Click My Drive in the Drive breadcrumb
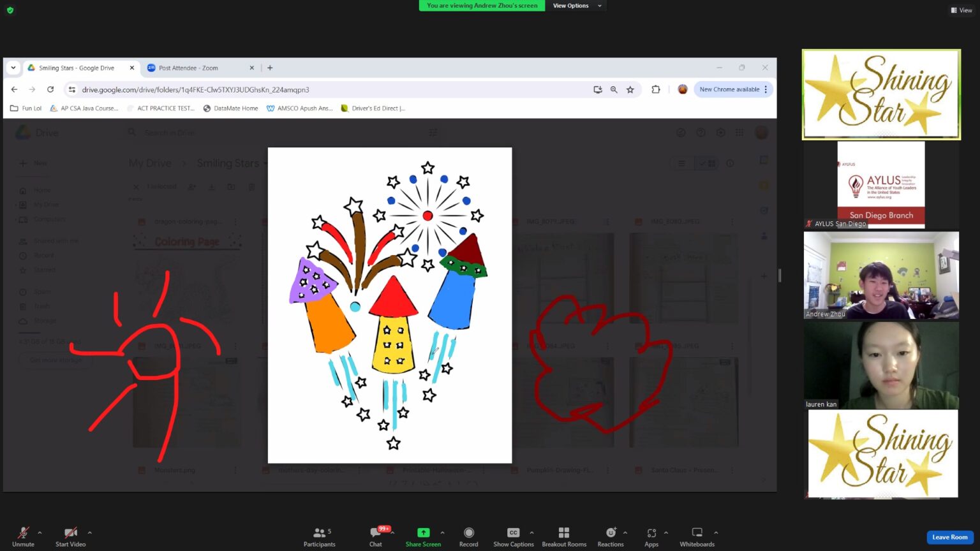The image size is (980, 551). 150,163
